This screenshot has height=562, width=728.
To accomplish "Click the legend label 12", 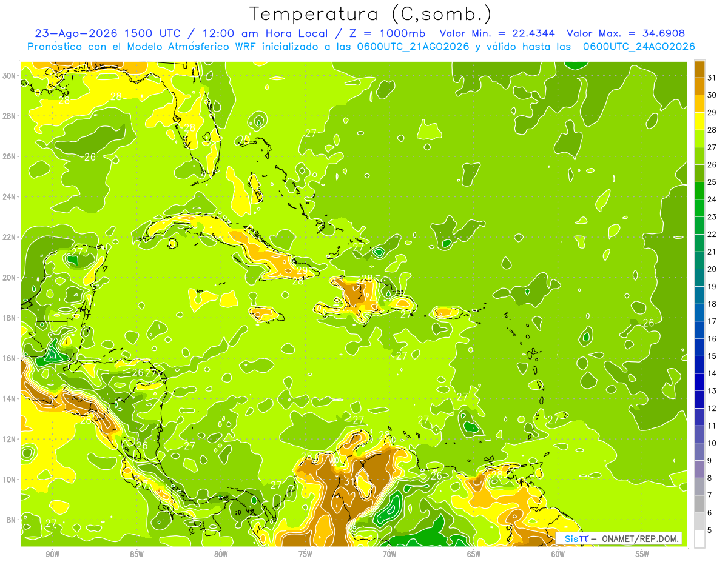I will pyautogui.click(x=712, y=408).
